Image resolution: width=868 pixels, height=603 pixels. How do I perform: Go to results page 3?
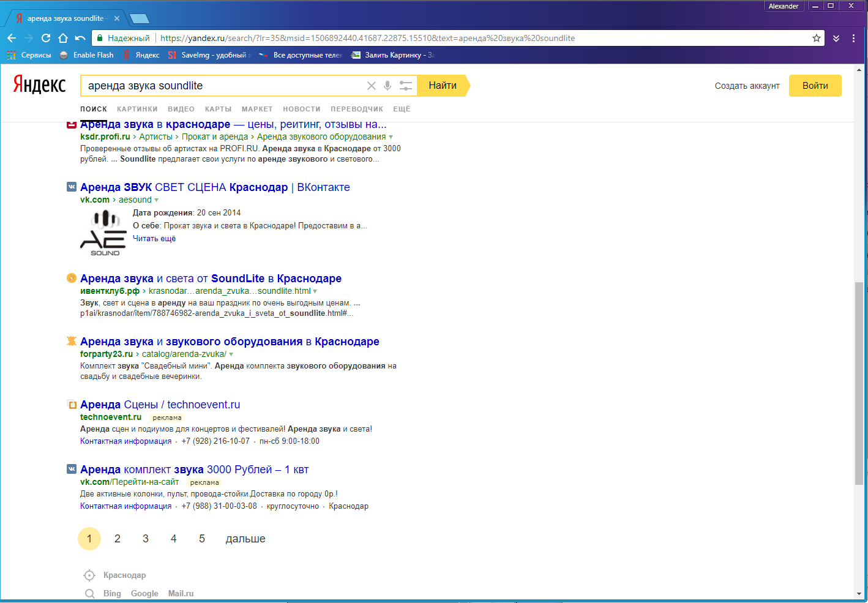tap(146, 539)
